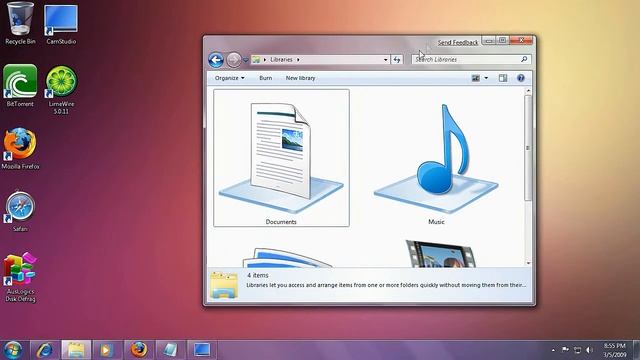Click the search magnifier icon
640x360 pixels.
coord(524,60)
